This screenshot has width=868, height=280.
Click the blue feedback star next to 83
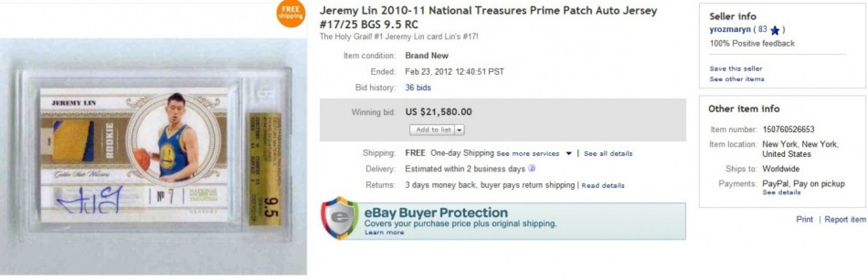tap(776, 31)
